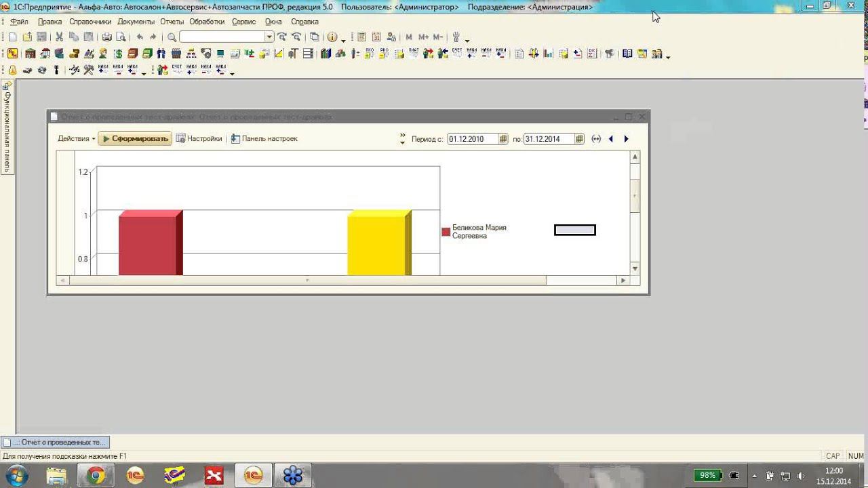Open the Calendar toolbar icon
868x488 pixels.
point(376,37)
